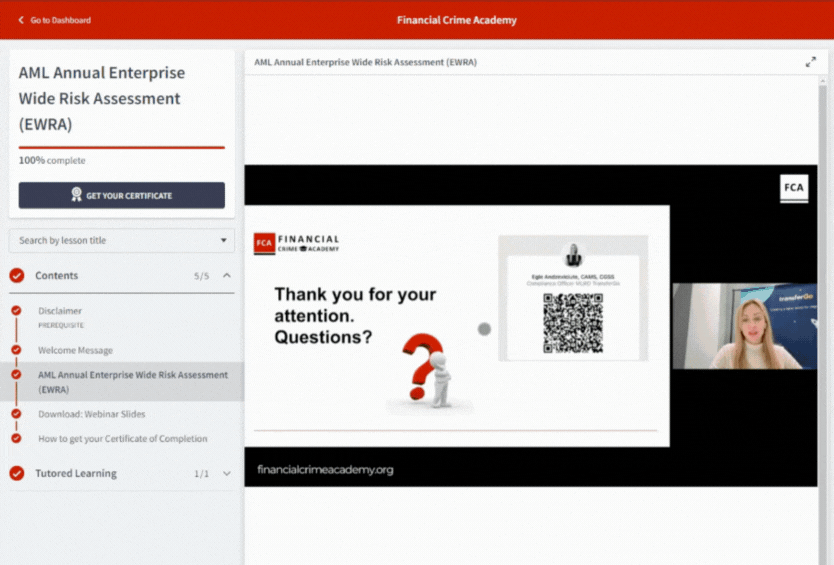The height and width of the screenshot is (565, 834).
Task: Open the Search by lesson title dropdown
Action: 122,240
